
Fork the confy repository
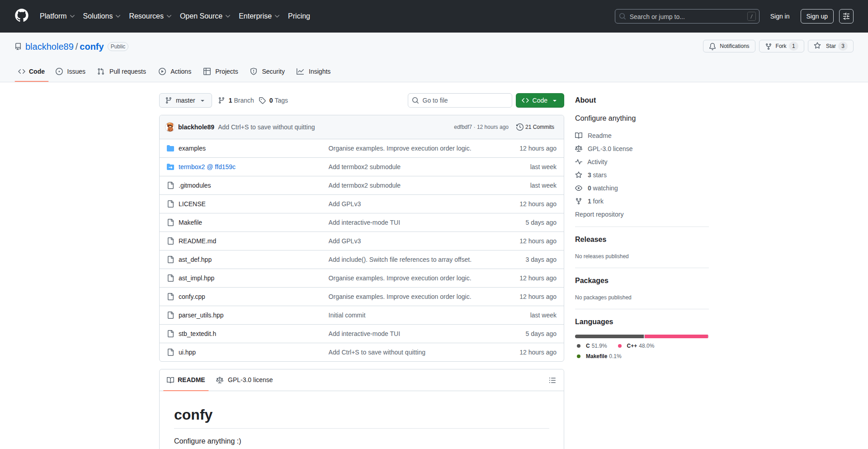pyautogui.click(x=776, y=46)
